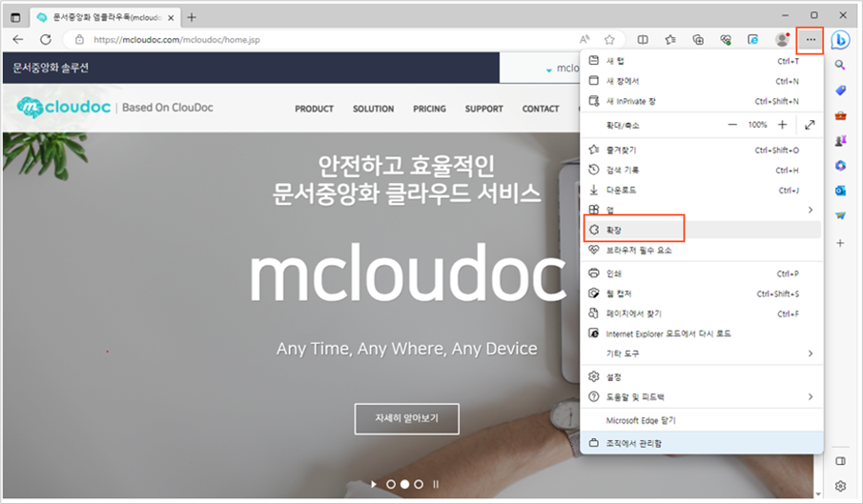863x504 pixels.
Task: Add sidebar app with plus icon
Action: point(840,243)
